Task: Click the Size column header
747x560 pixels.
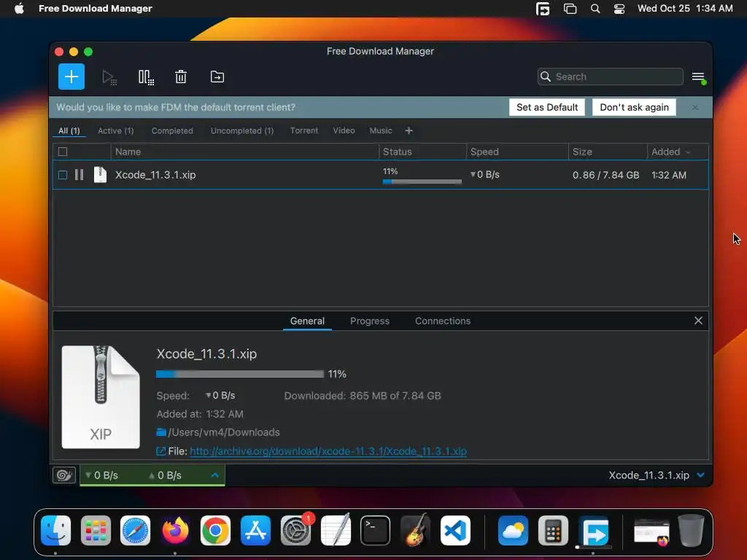Action: click(x=608, y=152)
